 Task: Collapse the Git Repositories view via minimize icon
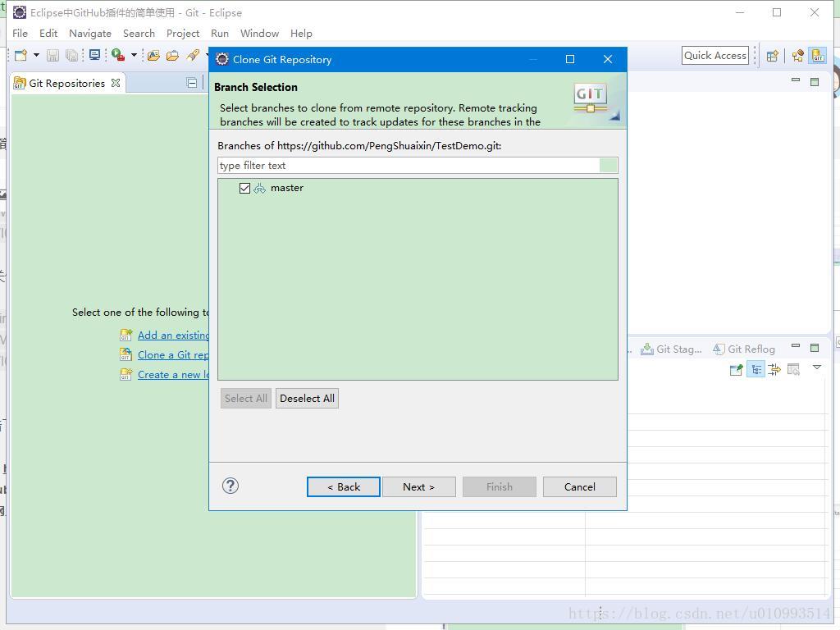[192, 83]
